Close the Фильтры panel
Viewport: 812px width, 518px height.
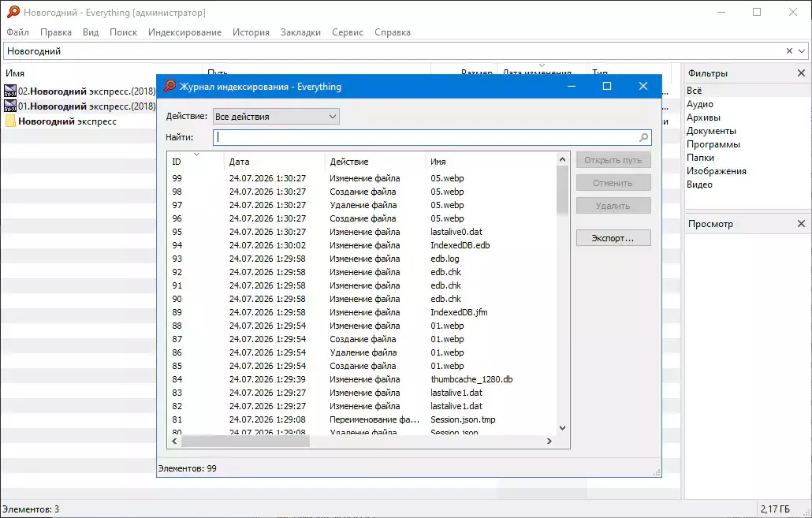tap(801, 73)
